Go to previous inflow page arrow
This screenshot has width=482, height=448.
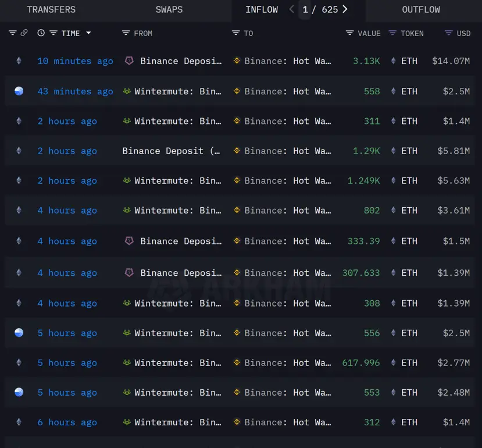[292, 9]
